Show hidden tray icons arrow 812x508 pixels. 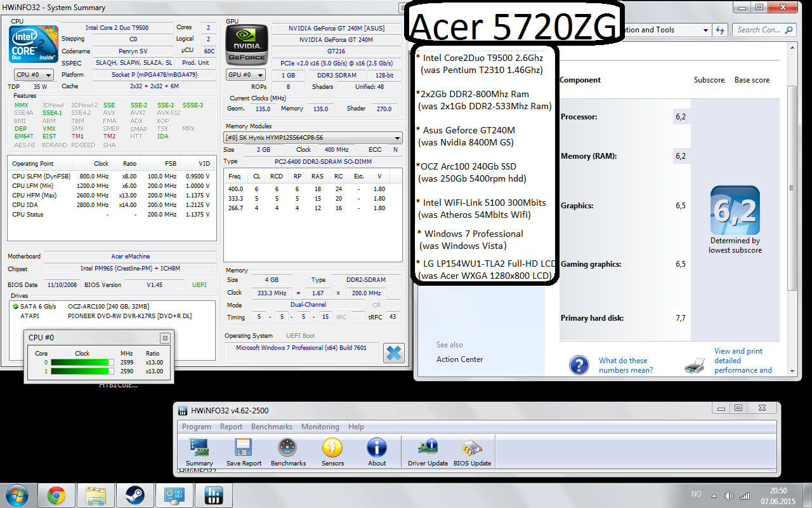pyautogui.click(x=714, y=495)
